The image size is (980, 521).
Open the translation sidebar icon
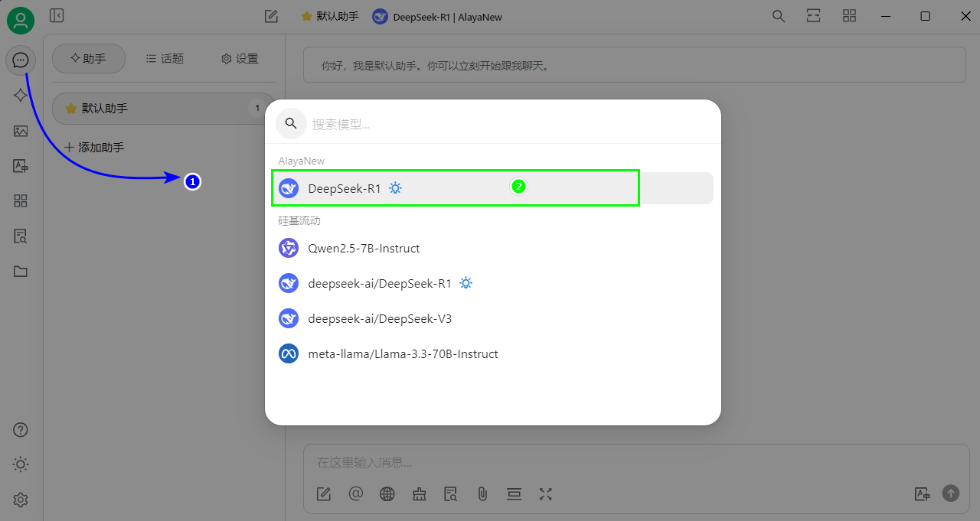point(21,166)
